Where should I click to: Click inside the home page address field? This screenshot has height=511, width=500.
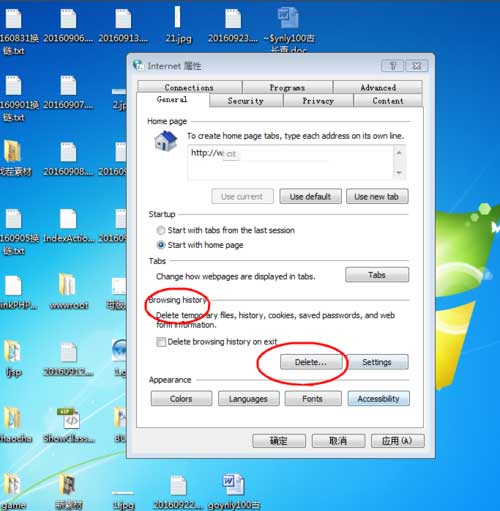pyautogui.click(x=291, y=162)
